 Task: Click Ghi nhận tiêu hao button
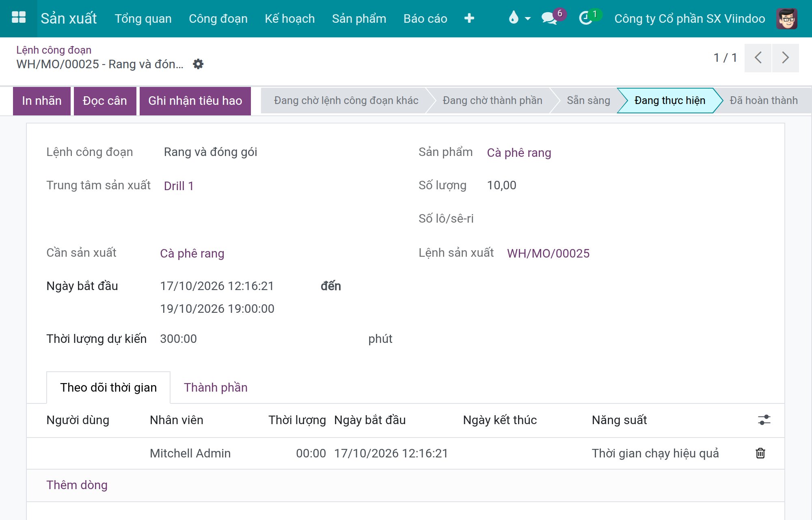195,101
